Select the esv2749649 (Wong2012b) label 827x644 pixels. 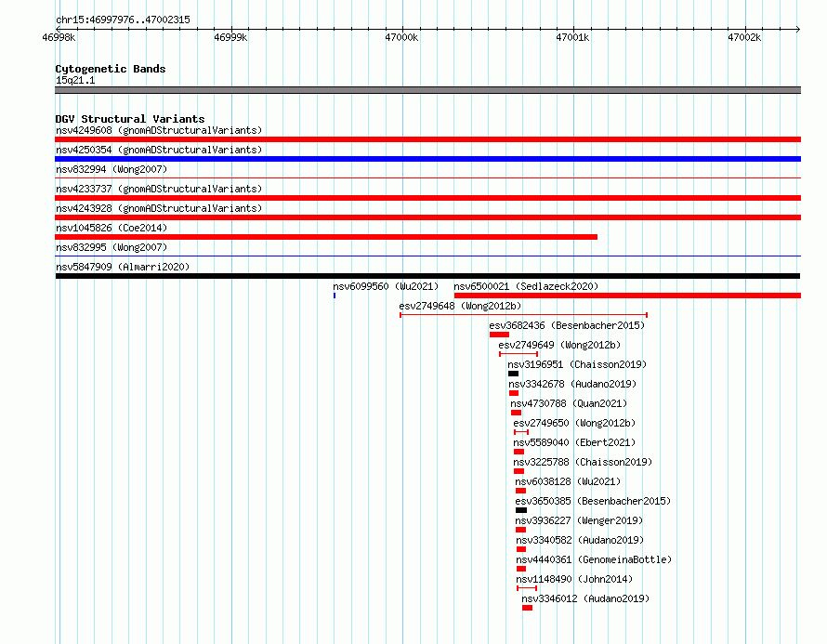[559, 345]
